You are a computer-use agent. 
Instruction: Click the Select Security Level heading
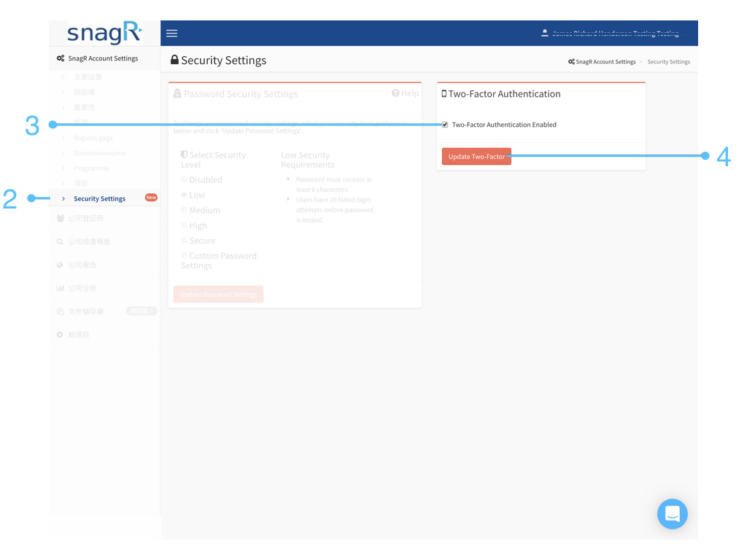214,160
